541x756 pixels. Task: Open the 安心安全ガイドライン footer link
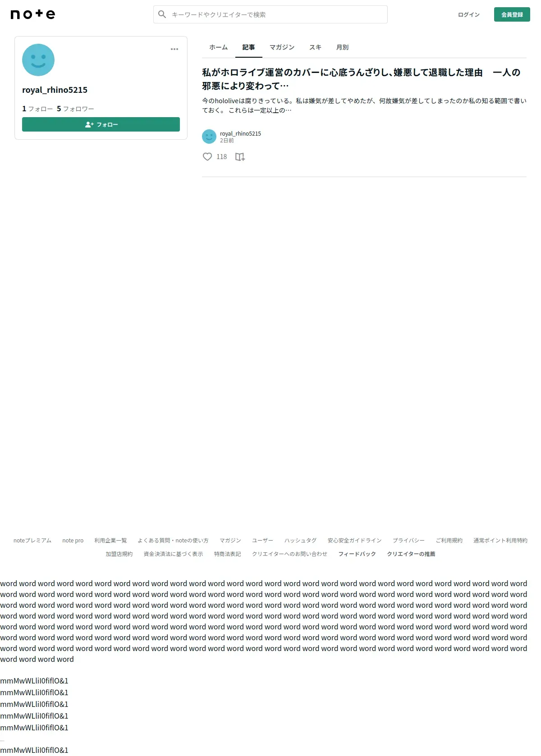[x=355, y=541]
